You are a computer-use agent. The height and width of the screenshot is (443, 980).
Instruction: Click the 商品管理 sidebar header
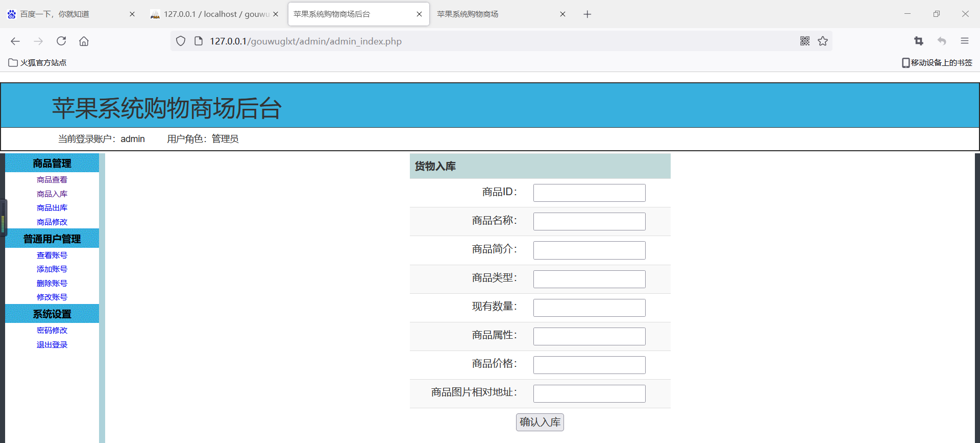[x=52, y=164]
